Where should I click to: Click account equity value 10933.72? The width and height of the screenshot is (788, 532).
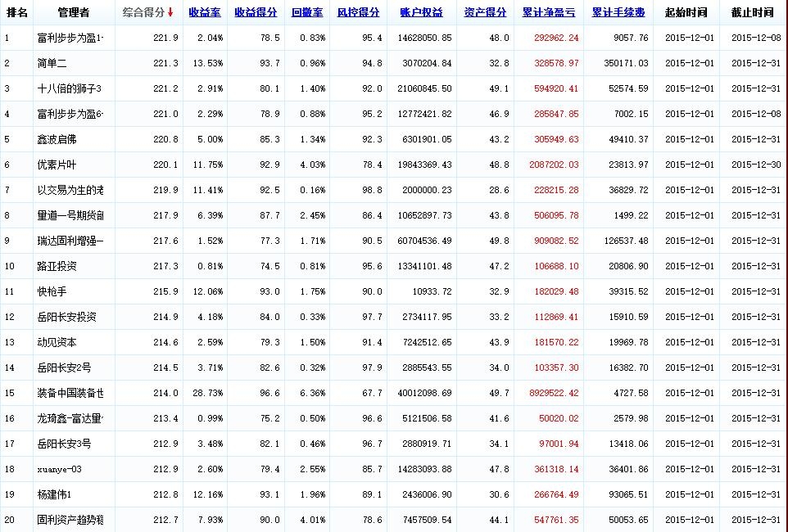pos(432,291)
